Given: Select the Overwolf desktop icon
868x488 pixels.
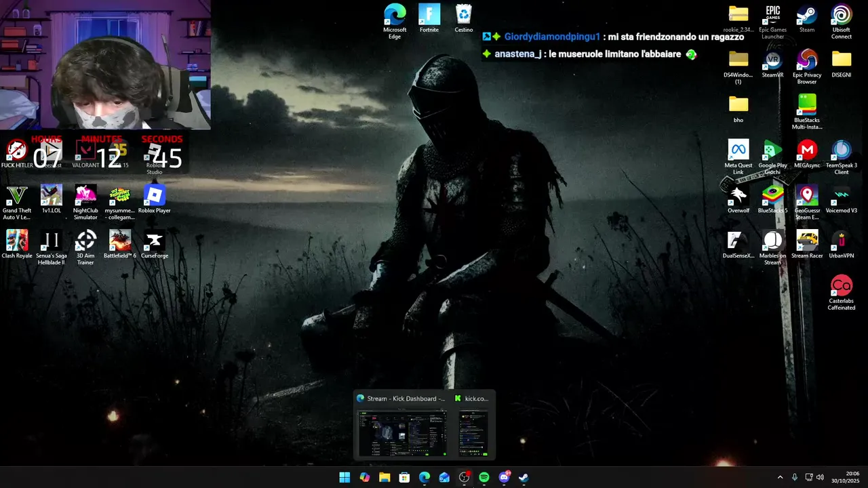Looking at the screenshot, I should 738,199.
